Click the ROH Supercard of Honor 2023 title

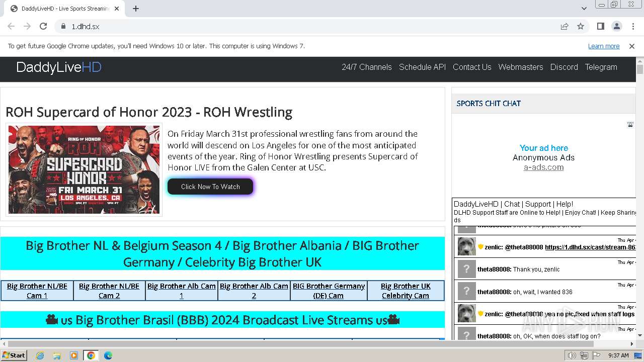tap(149, 112)
